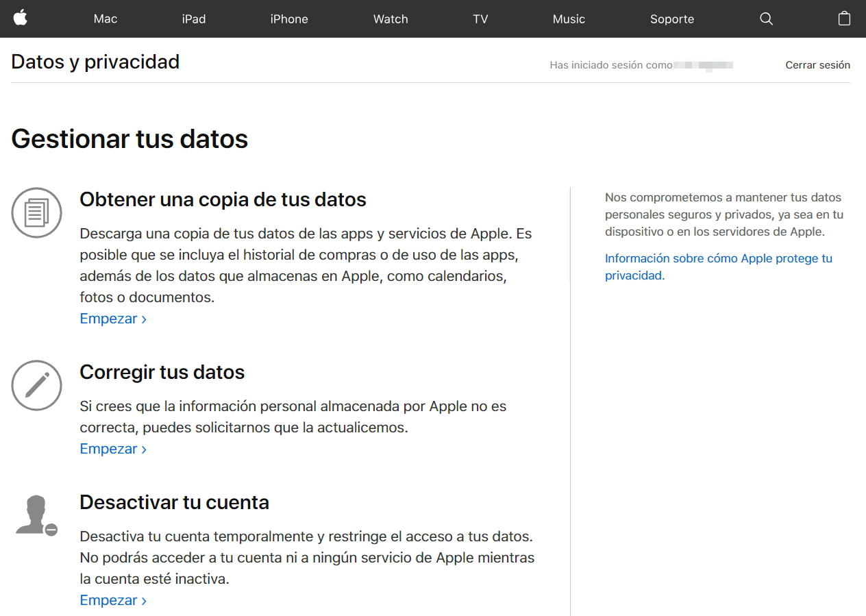The width and height of the screenshot is (866, 616).
Task: Click Empezar under Corregir tus datos
Action: pyautogui.click(x=113, y=449)
